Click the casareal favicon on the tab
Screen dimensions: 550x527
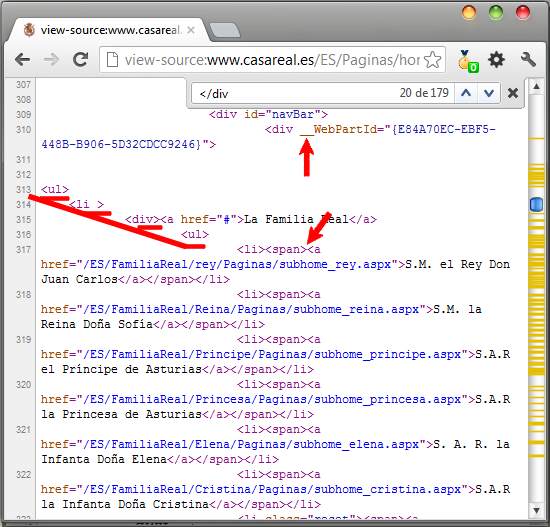click(29, 30)
